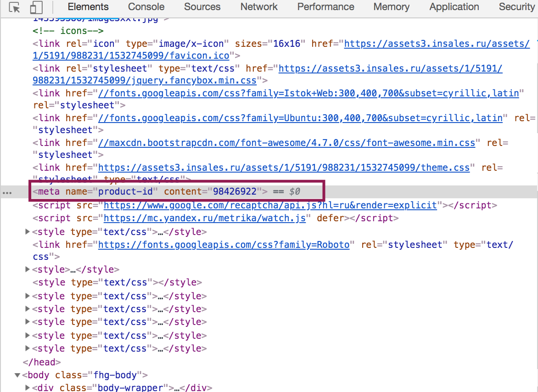
Task: Expand the style node just below the empty style tag
Action: coord(27,296)
